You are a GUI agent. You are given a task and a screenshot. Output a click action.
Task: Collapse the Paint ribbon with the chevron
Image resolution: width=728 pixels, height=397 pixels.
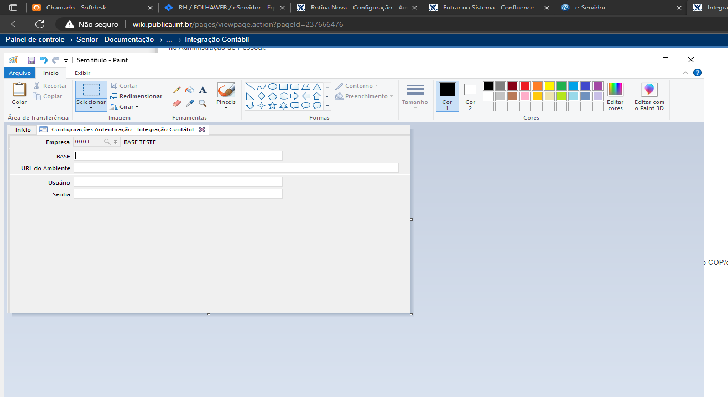tap(685, 73)
